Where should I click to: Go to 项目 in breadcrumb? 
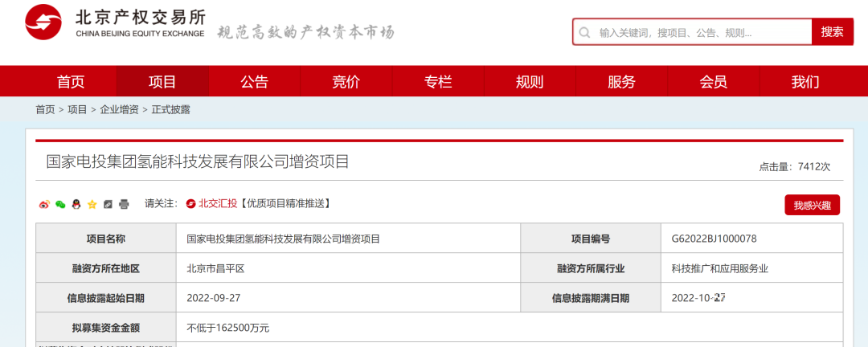[x=77, y=109]
